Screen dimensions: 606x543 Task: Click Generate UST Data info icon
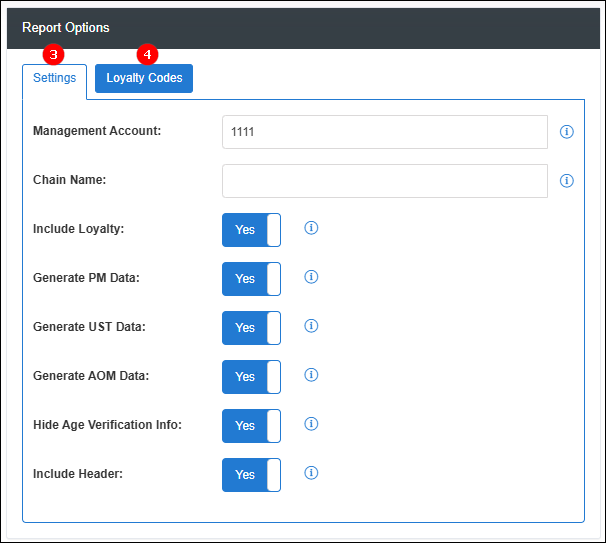point(311,326)
